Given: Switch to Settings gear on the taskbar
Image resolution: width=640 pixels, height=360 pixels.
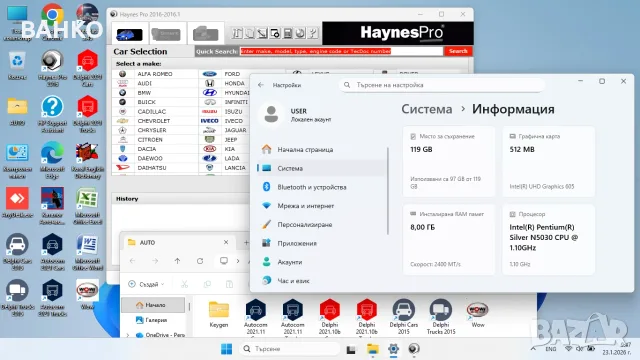Looking at the screenshot, I should 393,349.
